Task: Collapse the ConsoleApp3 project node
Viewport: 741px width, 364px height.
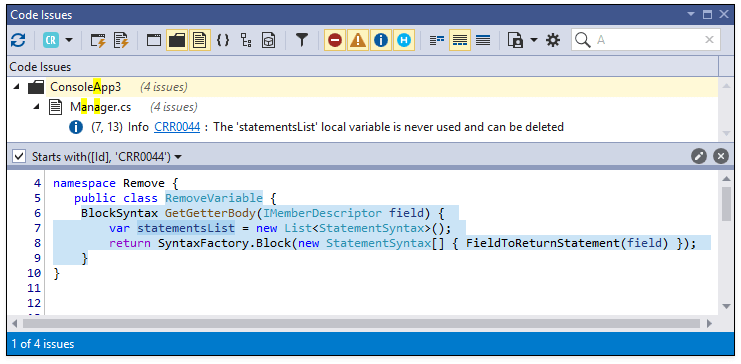Action: click(17, 87)
